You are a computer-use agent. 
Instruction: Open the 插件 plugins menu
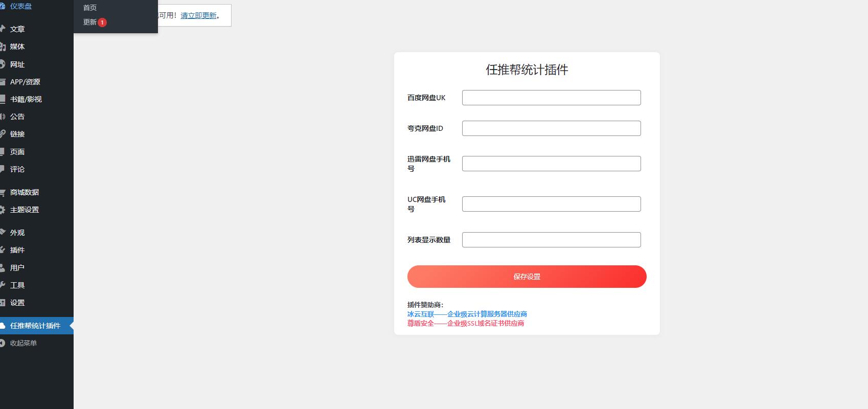pyautogui.click(x=17, y=250)
